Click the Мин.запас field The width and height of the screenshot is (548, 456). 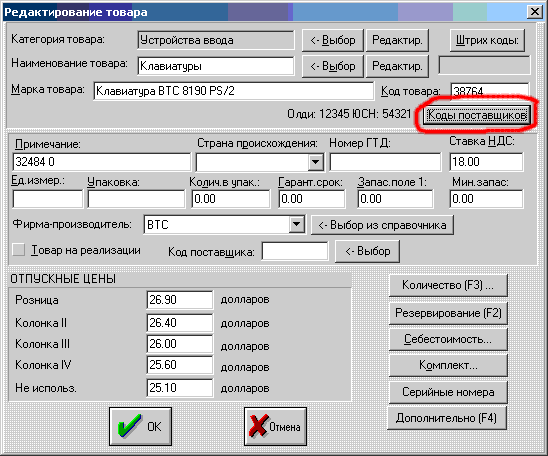click(486, 199)
